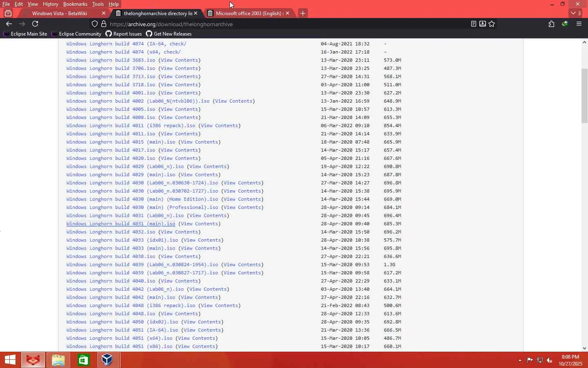Click the forward navigation arrow
The width and height of the screenshot is (588, 368).
(22, 24)
